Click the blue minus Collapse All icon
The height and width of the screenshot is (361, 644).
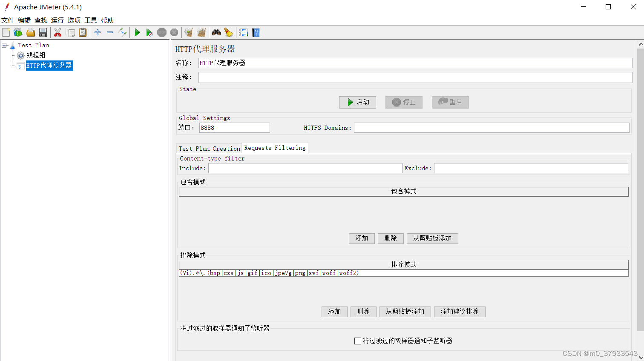[x=110, y=32]
